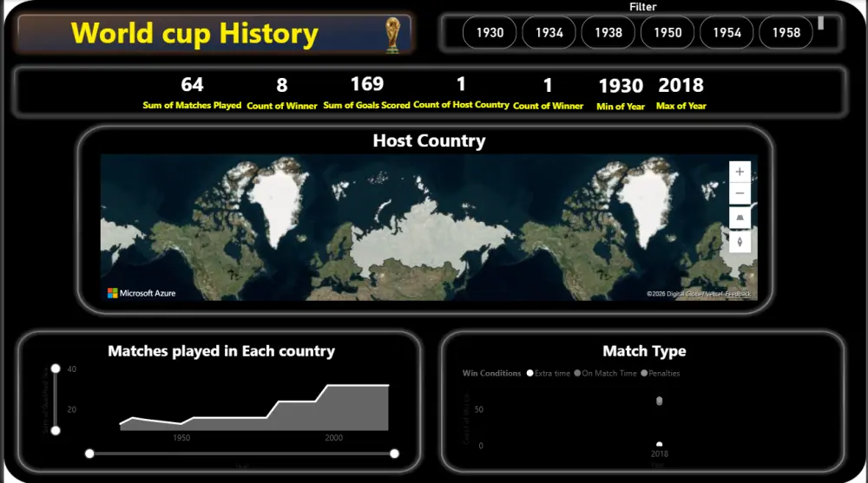Click the year filter scrollbar thumb
868x483 pixels.
tap(821, 23)
